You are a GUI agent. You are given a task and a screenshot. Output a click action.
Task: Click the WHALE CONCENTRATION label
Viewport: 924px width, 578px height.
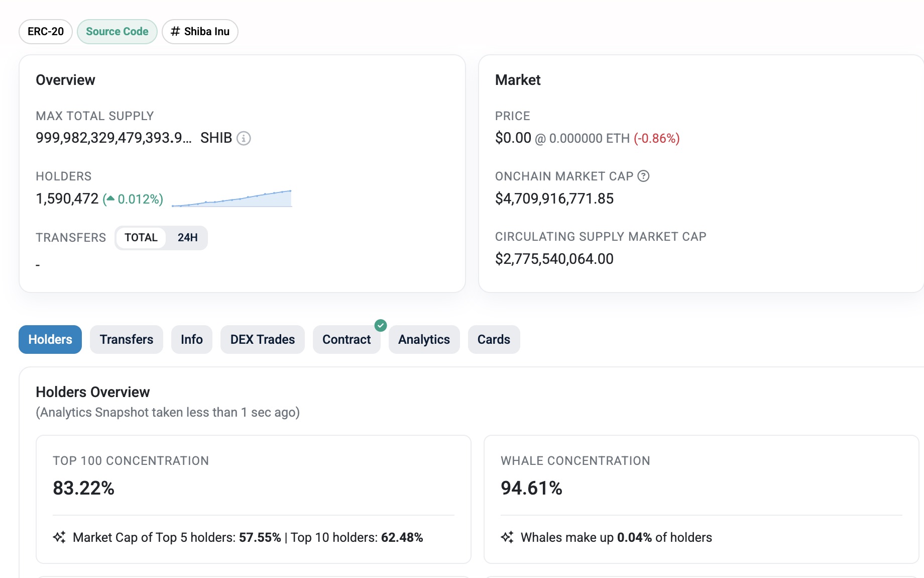click(x=575, y=461)
